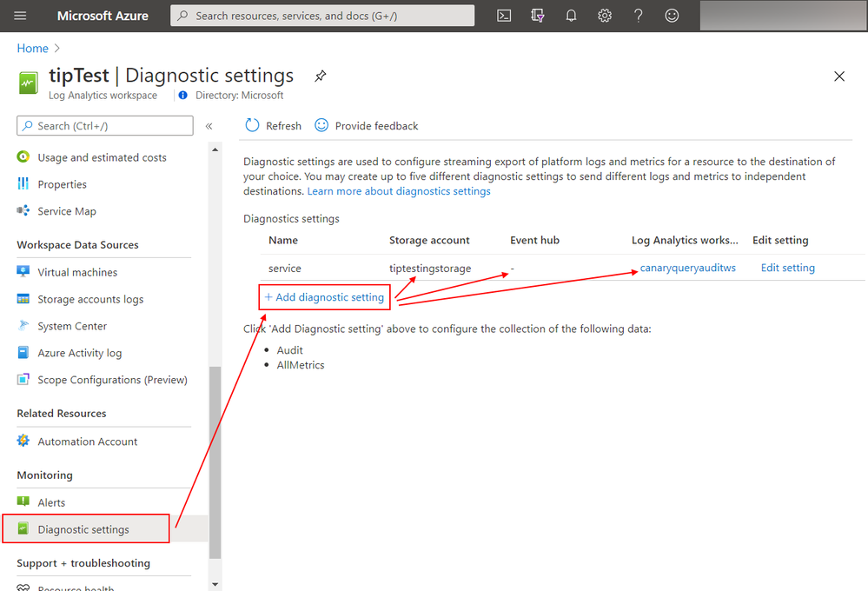Viewport: 868px width, 591px height.
Task: Click the Azure Activity log icon
Action: coord(23,352)
